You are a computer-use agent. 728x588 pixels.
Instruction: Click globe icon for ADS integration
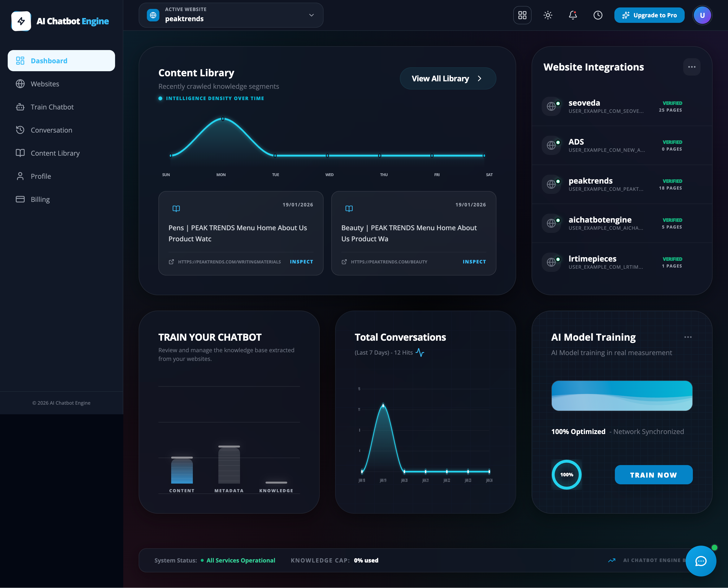tap(552, 145)
